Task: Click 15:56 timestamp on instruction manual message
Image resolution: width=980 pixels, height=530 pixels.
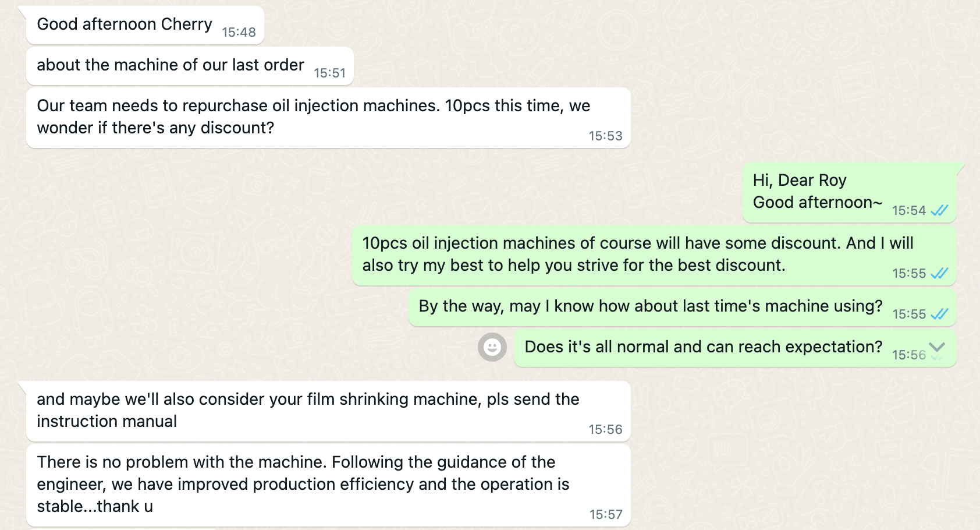Action: click(x=605, y=430)
